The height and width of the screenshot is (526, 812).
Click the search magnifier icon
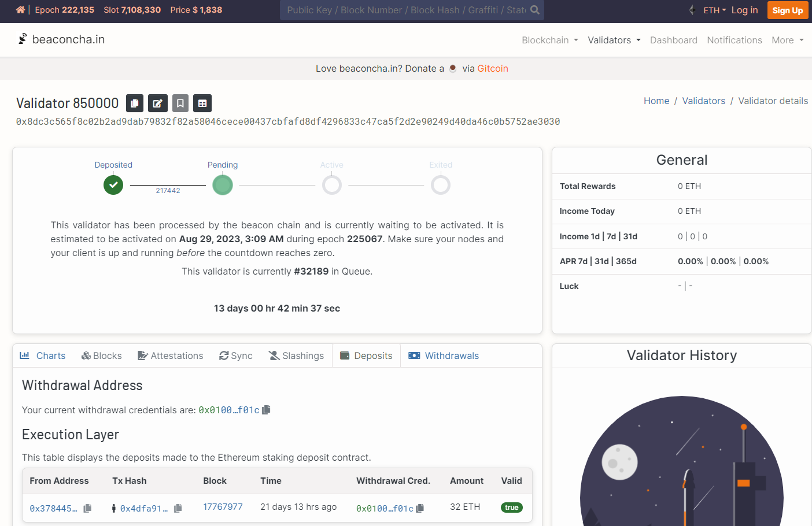pos(535,10)
